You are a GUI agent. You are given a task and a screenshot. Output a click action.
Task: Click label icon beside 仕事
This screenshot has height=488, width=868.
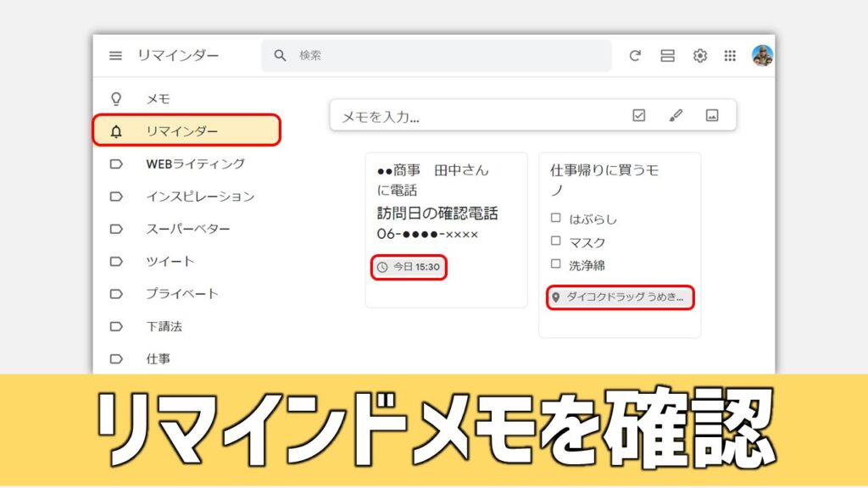tap(115, 359)
